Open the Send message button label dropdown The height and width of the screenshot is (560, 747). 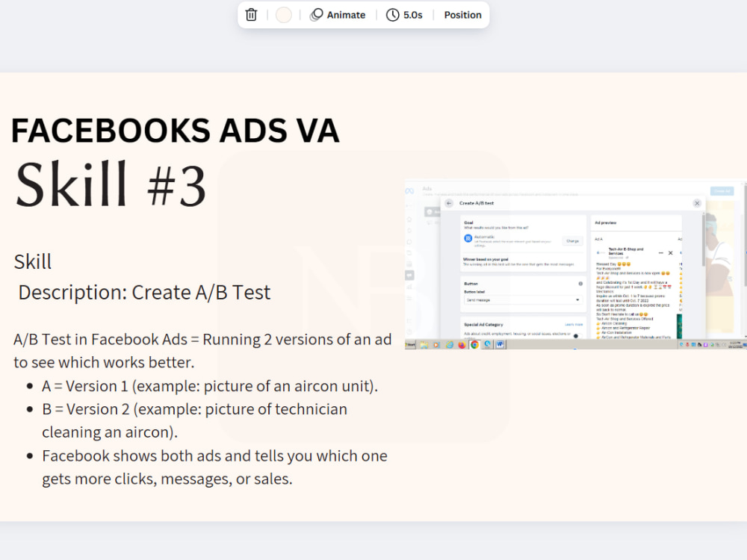[523, 300]
